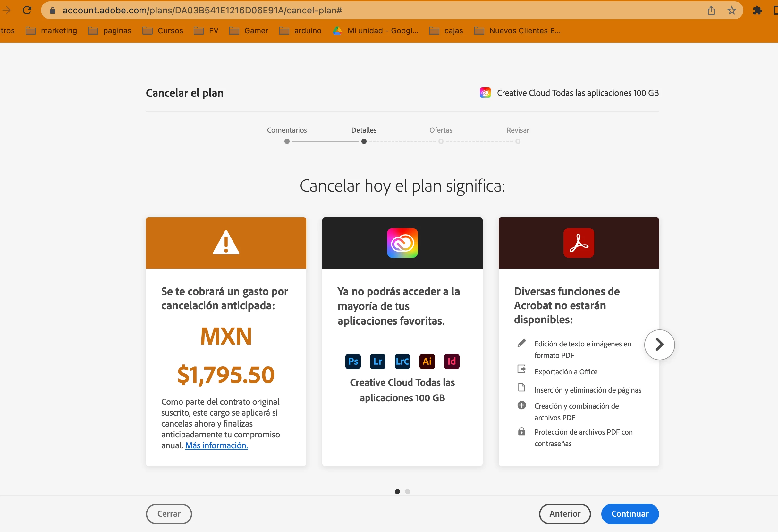Click the Illustrator Ai app icon
Image resolution: width=778 pixels, height=532 pixels.
click(427, 362)
